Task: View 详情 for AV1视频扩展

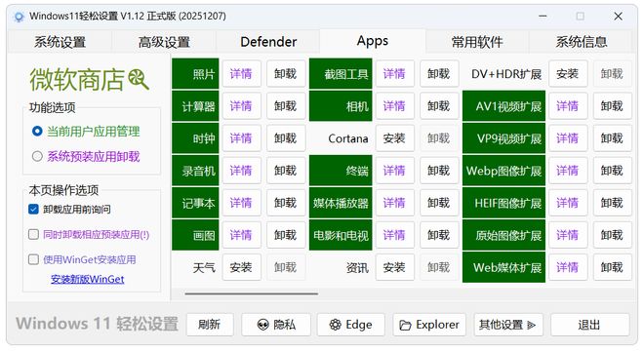Action: point(568,106)
